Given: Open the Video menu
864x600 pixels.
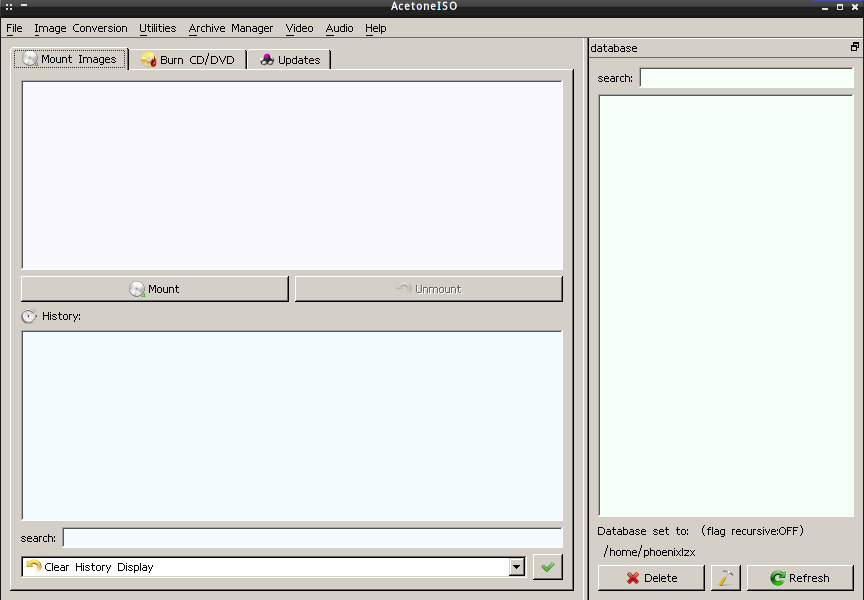Looking at the screenshot, I should point(299,28).
